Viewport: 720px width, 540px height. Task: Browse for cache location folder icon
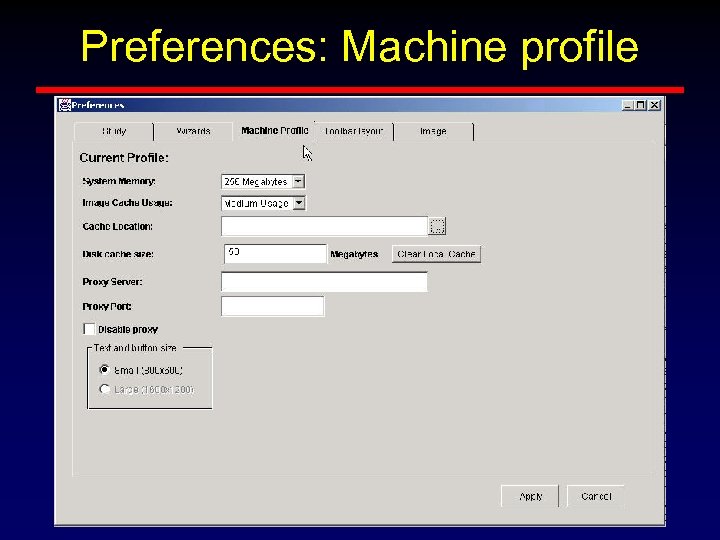(x=437, y=226)
